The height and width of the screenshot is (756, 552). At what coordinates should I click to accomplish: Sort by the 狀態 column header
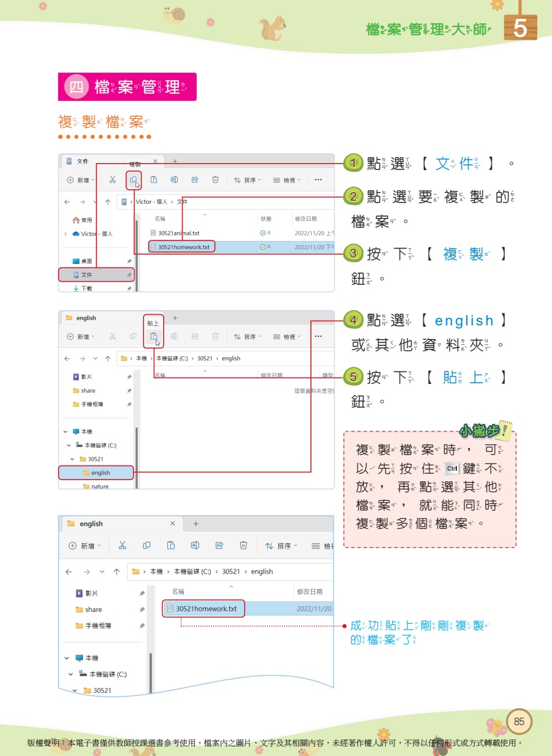[266, 219]
